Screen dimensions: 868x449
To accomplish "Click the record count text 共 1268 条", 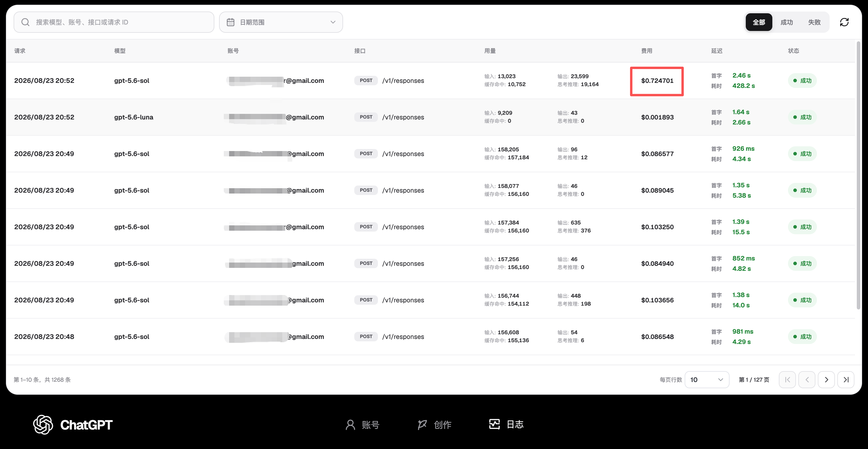I will click(x=58, y=380).
